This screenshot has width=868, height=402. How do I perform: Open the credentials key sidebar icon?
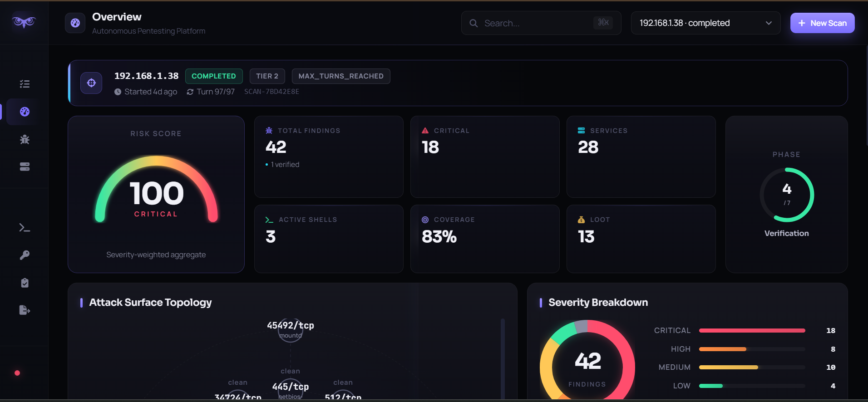click(x=25, y=255)
